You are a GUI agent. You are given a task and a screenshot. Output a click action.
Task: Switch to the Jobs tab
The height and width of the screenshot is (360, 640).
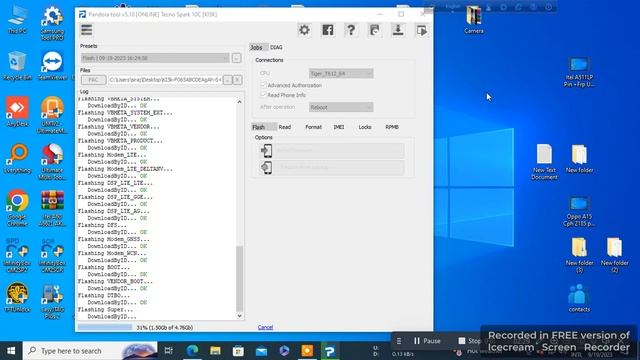click(256, 47)
